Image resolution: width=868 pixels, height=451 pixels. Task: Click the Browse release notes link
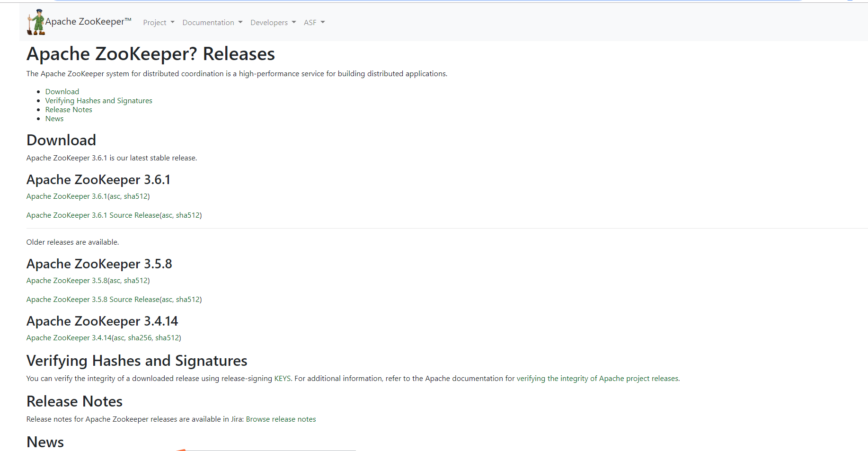pos(281,419)
